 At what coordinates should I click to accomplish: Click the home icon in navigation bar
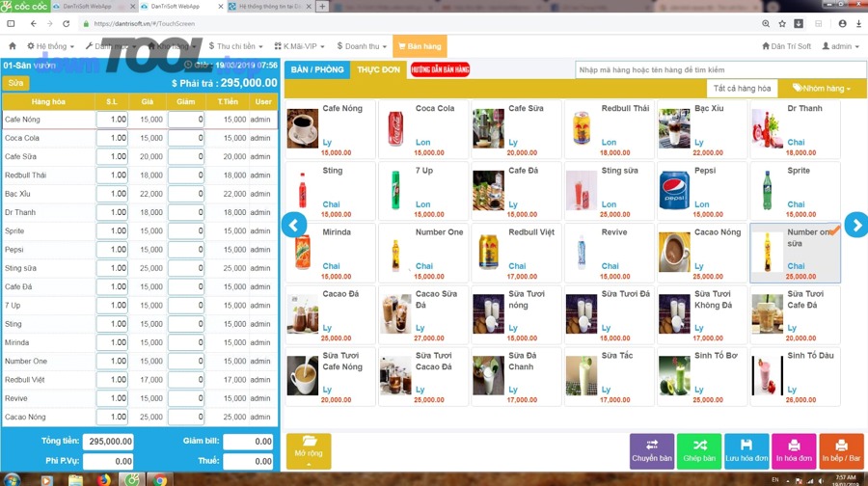(x=13, y=46)
